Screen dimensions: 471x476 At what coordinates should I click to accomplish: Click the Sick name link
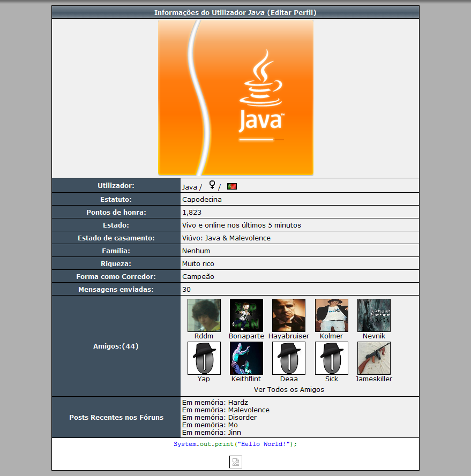point(332,379)
